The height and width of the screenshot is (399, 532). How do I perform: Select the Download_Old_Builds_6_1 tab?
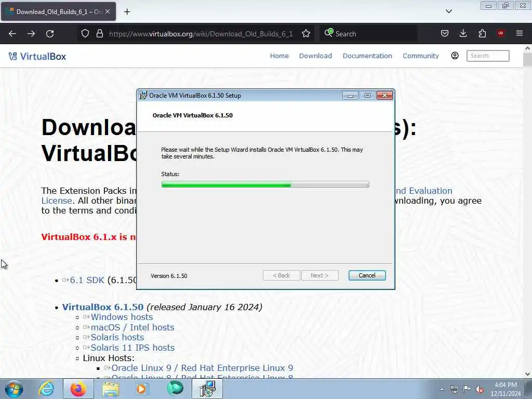tap(58, 11)
